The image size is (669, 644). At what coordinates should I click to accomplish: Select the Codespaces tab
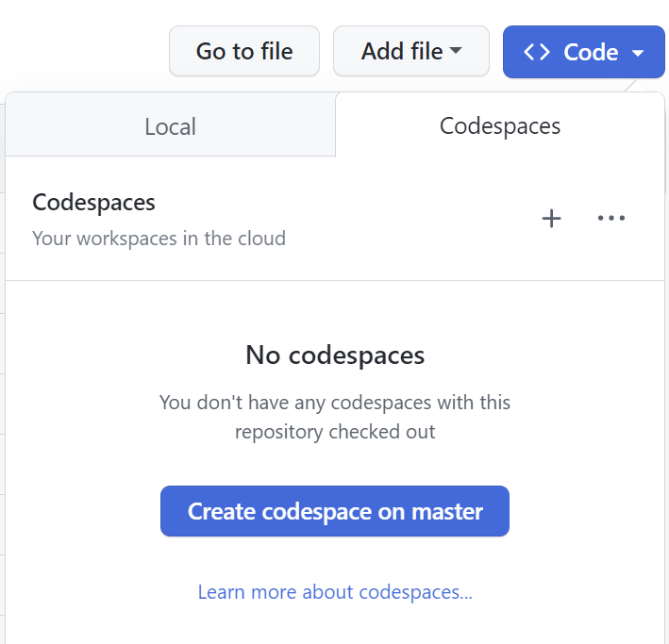point(500,125)
